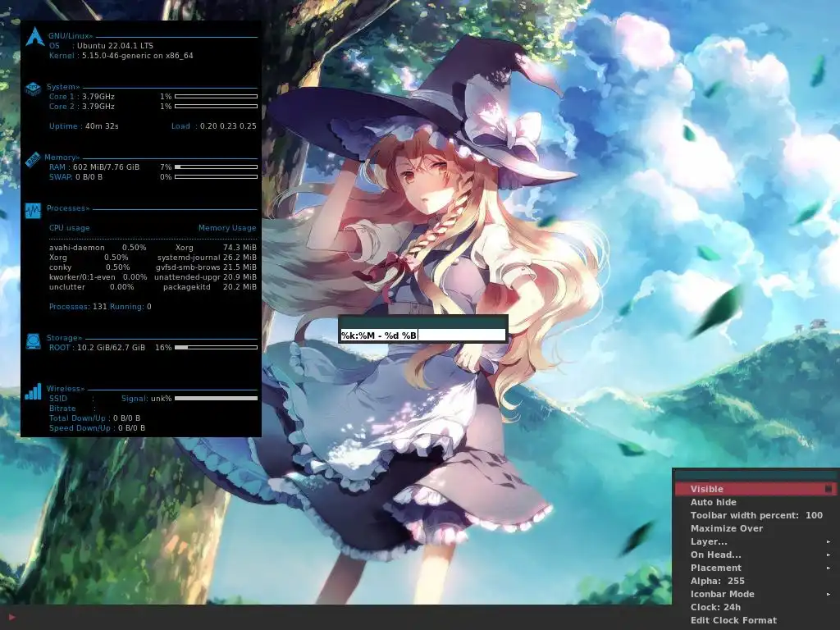Image resolution: width=840 pixels, height=630 pixels.
Task: Click the SWAP usage bar
Action: point(216,177)
